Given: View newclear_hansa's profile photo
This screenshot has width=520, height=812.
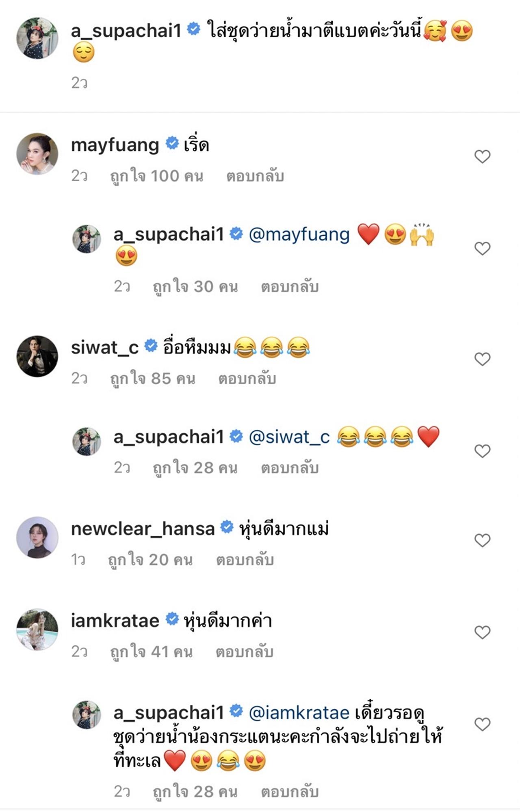Looking at the screenshot, I should [37, 537].
